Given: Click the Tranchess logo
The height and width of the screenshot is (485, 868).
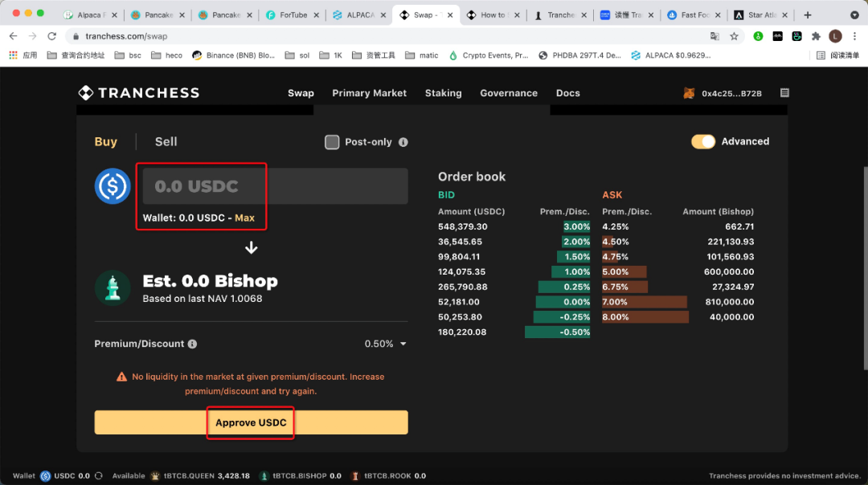Looking at the screenshot, I should pos(139,93).
